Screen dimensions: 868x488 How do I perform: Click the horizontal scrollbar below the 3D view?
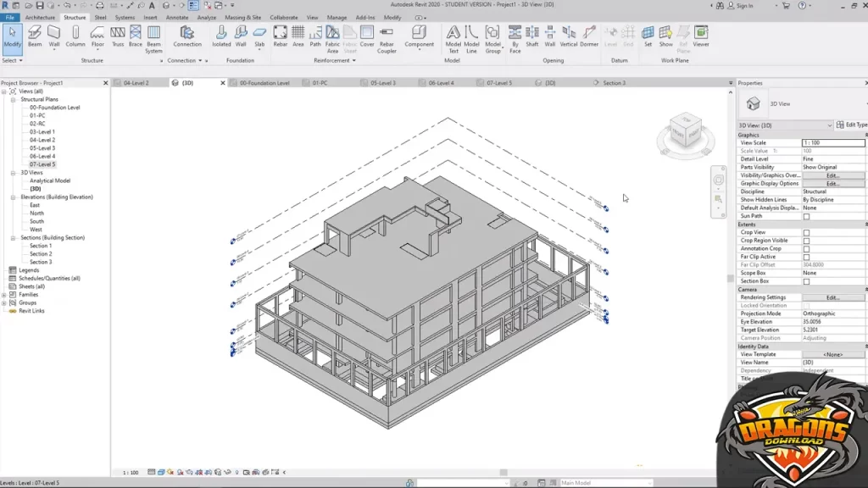(x=503, y=472)
